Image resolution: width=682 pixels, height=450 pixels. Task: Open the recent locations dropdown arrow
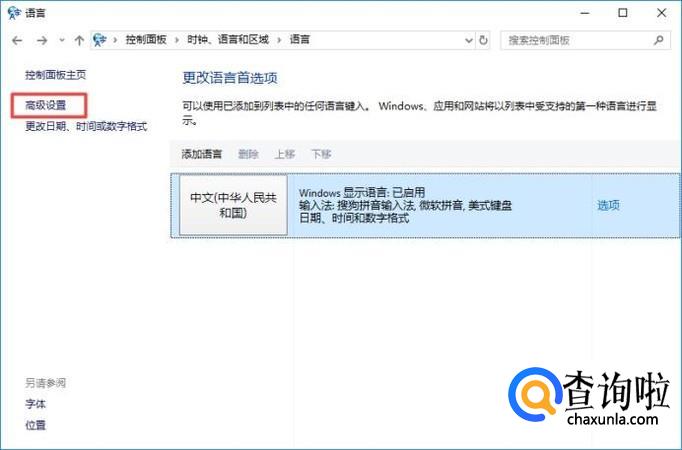pos(62,40)
